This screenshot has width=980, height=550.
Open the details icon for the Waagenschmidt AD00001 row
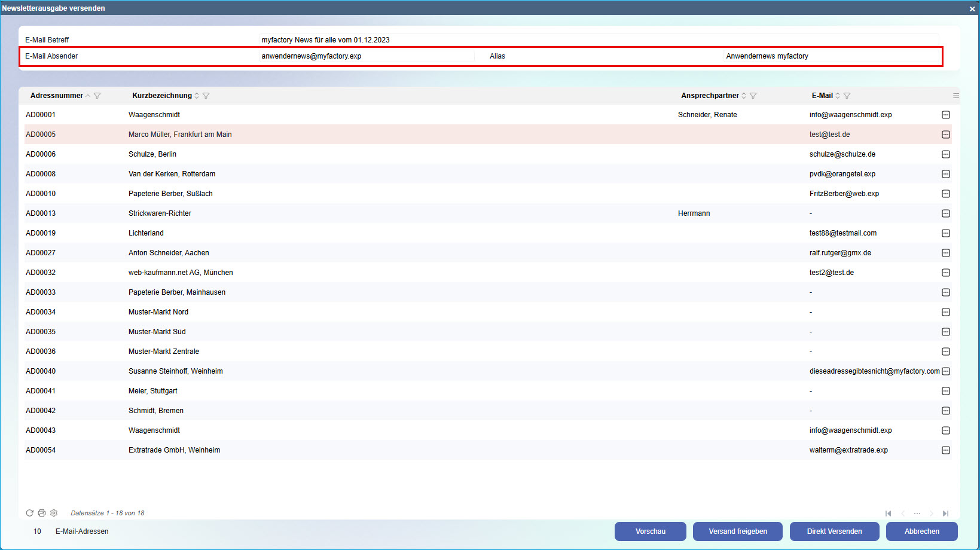coord(946,115)
